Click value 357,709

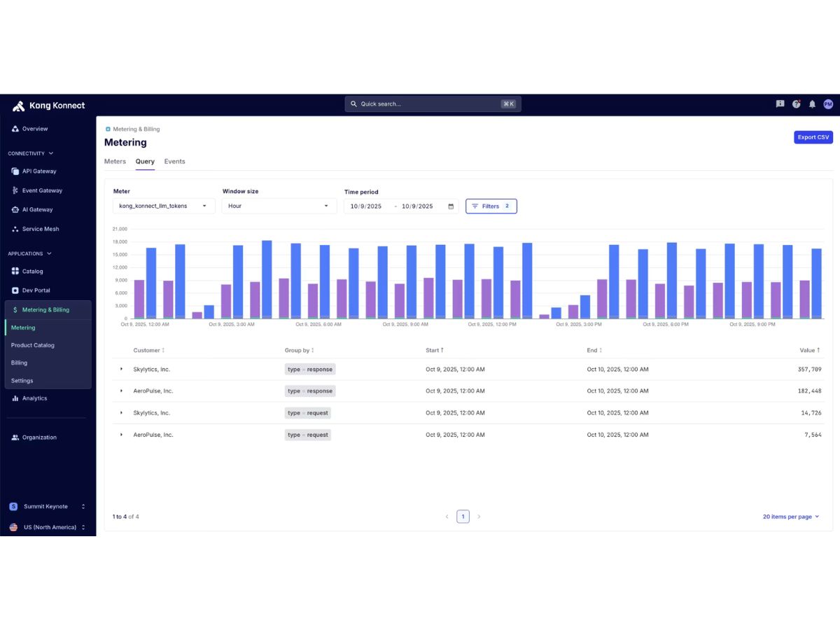point(810,369)
